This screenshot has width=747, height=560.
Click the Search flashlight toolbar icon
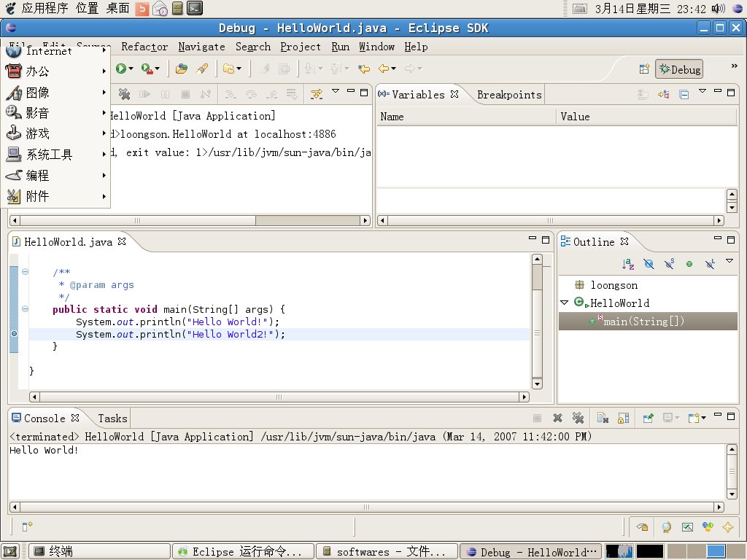tap(202, 69)
